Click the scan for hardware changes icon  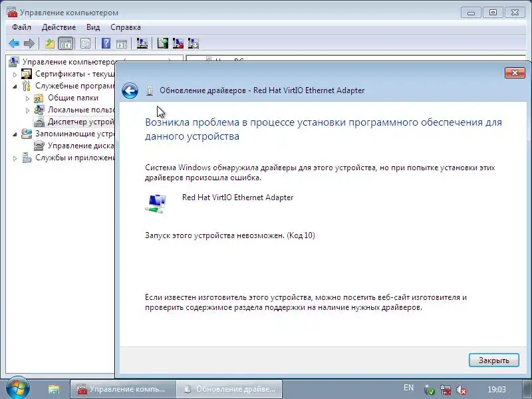click(142, 43)
